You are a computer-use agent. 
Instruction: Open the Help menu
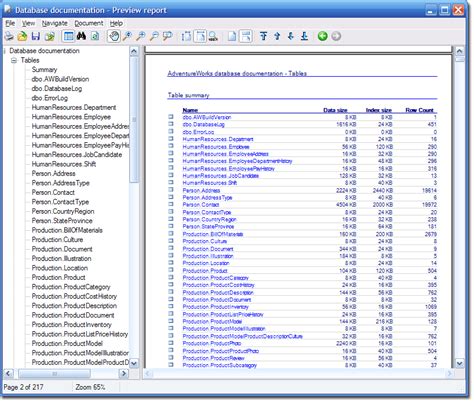(x=116, y=23)
